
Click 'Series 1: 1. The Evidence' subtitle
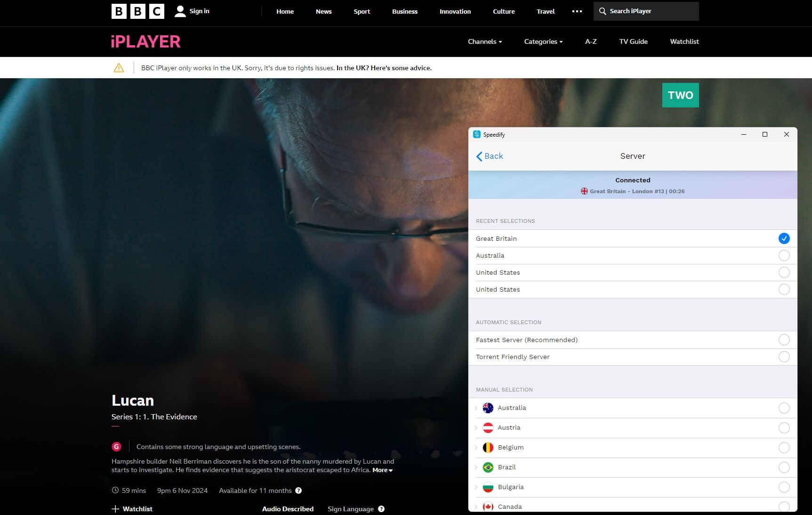[154, 417]
